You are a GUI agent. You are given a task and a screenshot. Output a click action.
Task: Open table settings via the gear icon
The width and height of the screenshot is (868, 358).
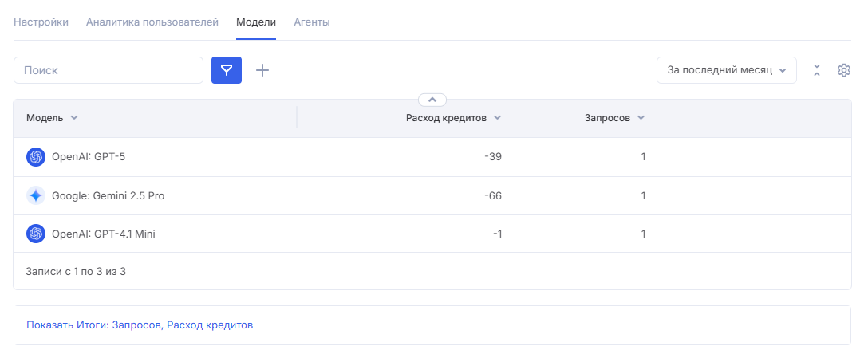(843, 70)
